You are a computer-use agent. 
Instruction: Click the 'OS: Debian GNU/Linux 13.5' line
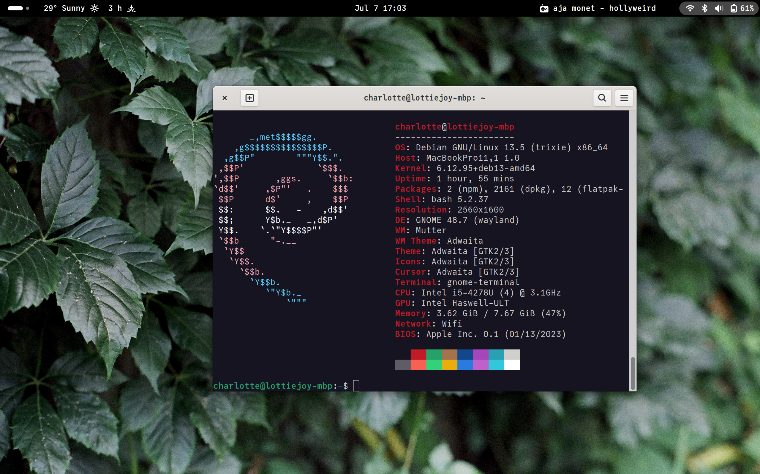pyautogui.click(x=501, y=147)
